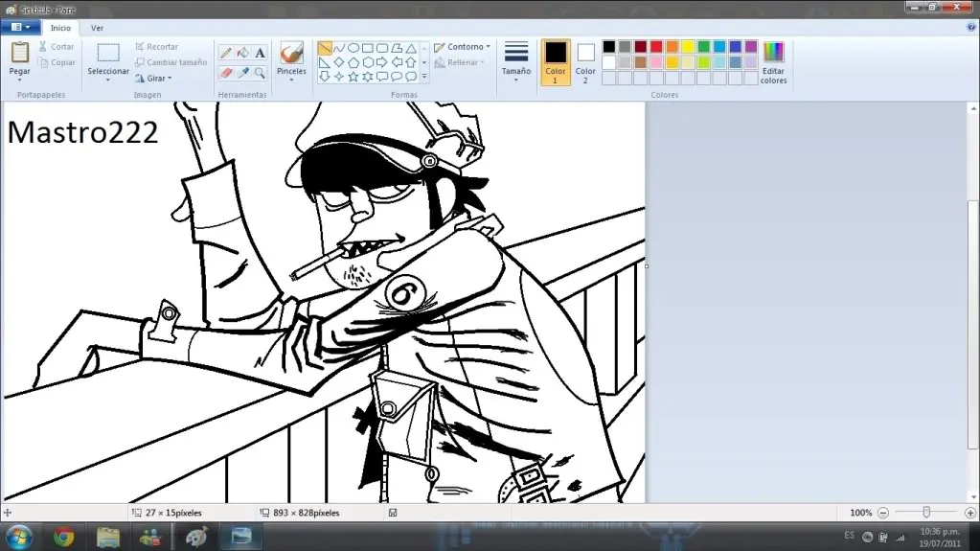Pick the orange color swatch
This screenshot has width=980, height=551.
coord(672,47)
